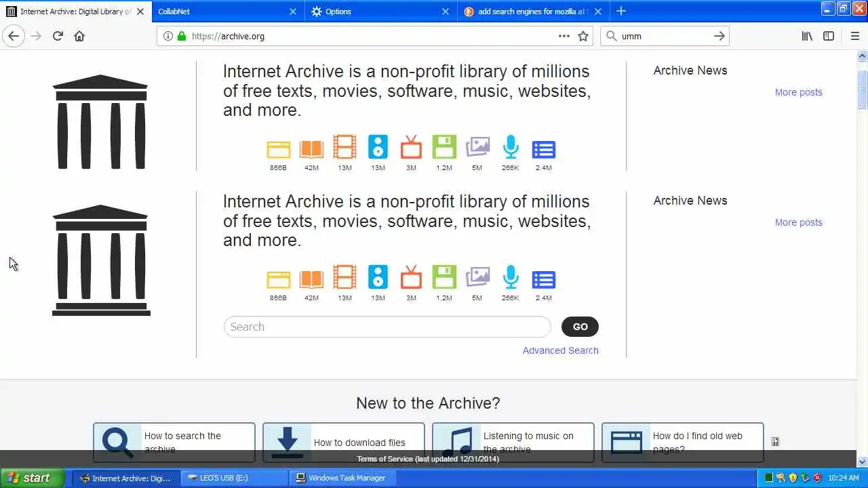Screen dimensions: 868x488
Task: Click the floppy disk icon in the upper banner
Action: tap(444, 147)
